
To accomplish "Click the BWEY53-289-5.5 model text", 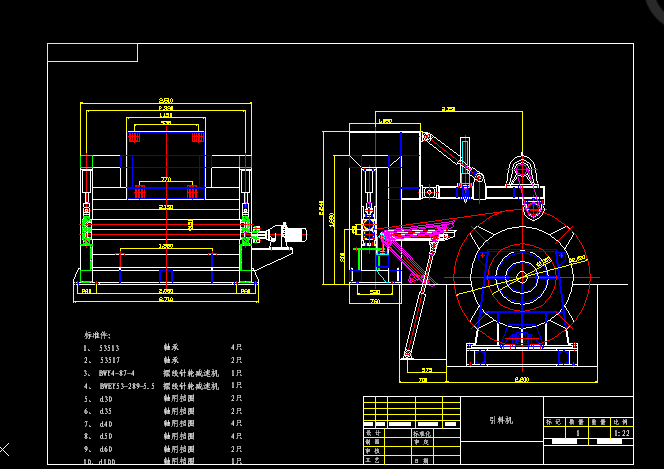I will pyautogui.click(x=127, y=386).
